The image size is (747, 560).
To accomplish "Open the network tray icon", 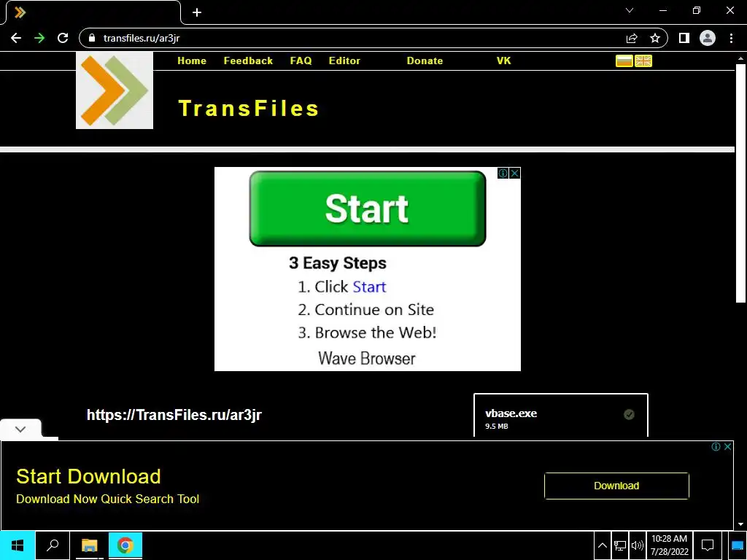I will (620, 545).
